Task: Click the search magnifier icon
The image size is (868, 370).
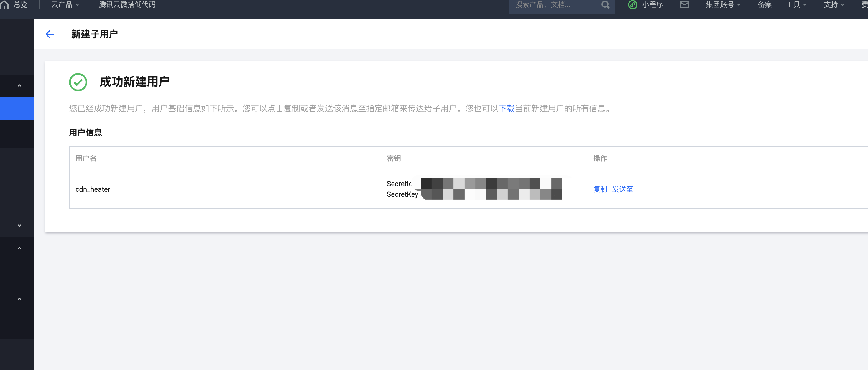Action: pyautogui.click(x=605, y=5)
